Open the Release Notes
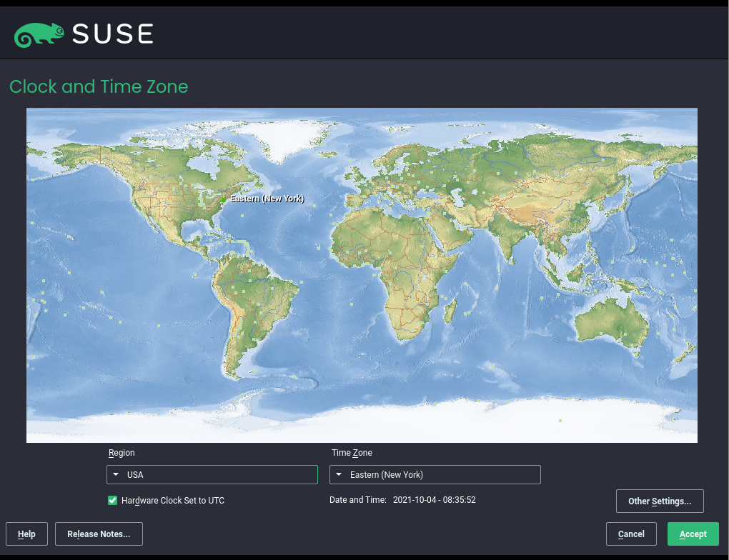This screenshot has width=729, height=560. 99,534
